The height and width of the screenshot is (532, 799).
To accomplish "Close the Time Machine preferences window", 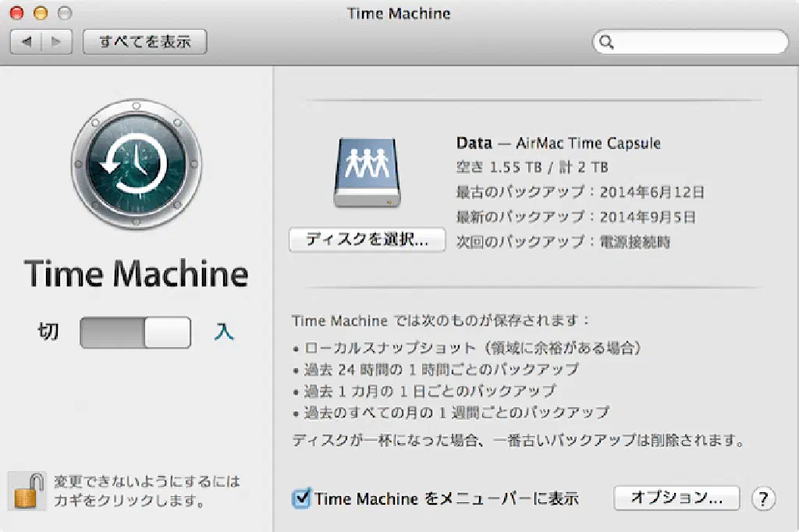I will [18, 13].
